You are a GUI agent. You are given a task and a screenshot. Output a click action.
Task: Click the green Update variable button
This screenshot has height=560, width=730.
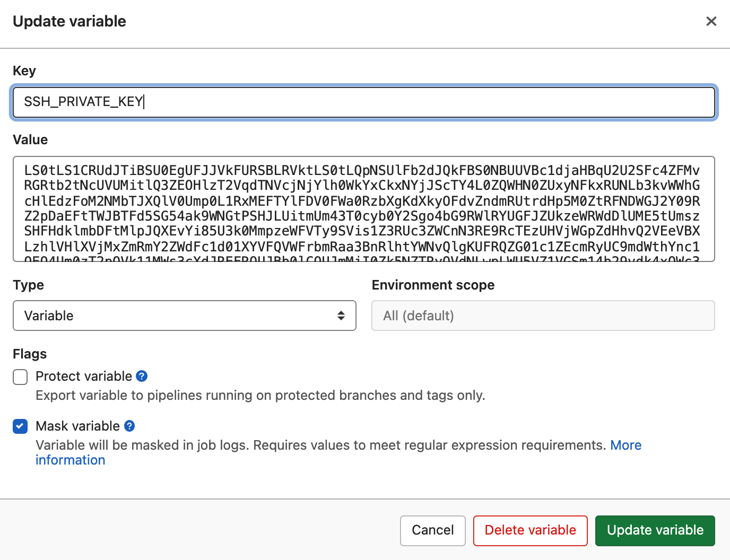click(x=655, y=530)
